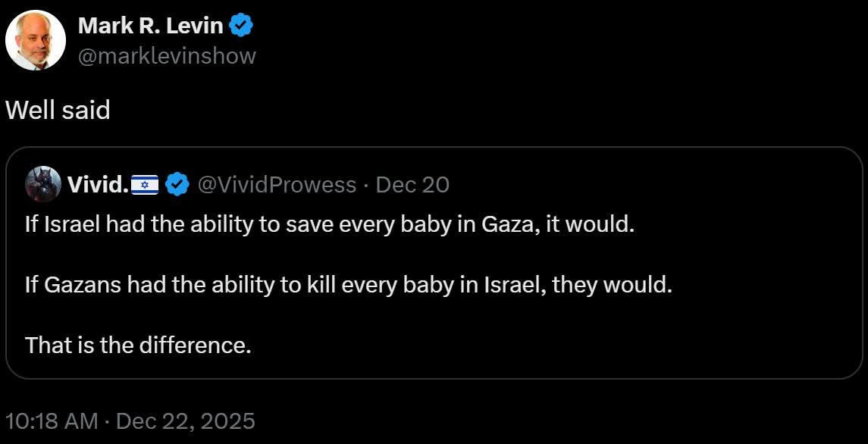Open the Vivid. display name in quote
This screenshot has width=868, height=444.
point(98,184)
